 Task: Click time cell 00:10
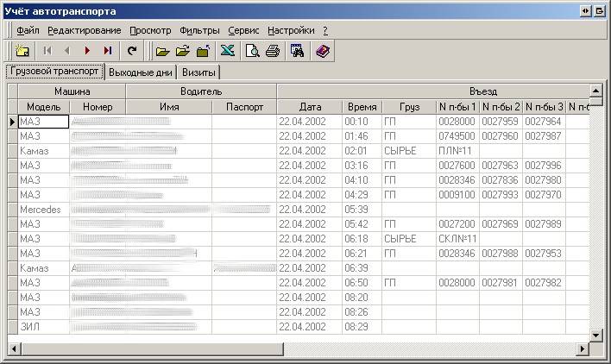point(362,122)
